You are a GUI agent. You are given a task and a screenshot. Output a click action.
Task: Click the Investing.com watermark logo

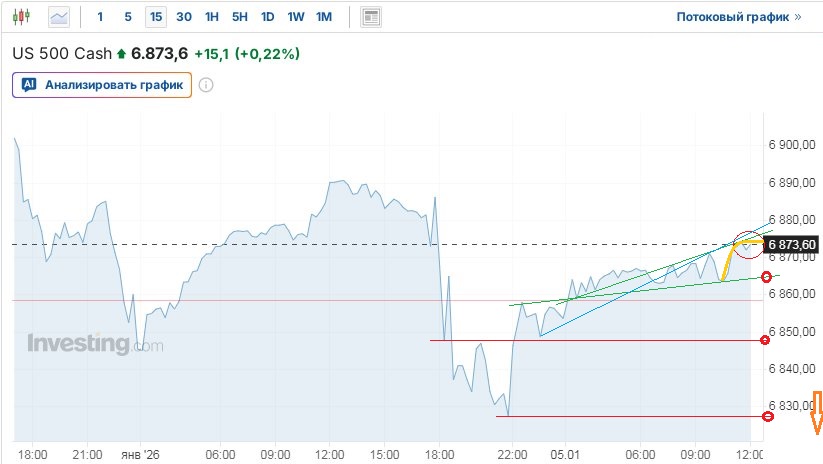tap(95, 344)
